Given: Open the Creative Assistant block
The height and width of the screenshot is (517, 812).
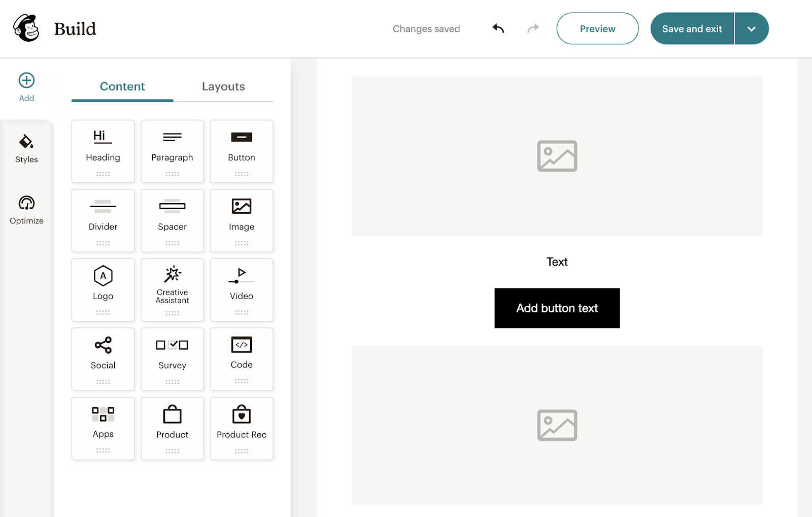Looking at the screenshot, I should click(172, 289).
